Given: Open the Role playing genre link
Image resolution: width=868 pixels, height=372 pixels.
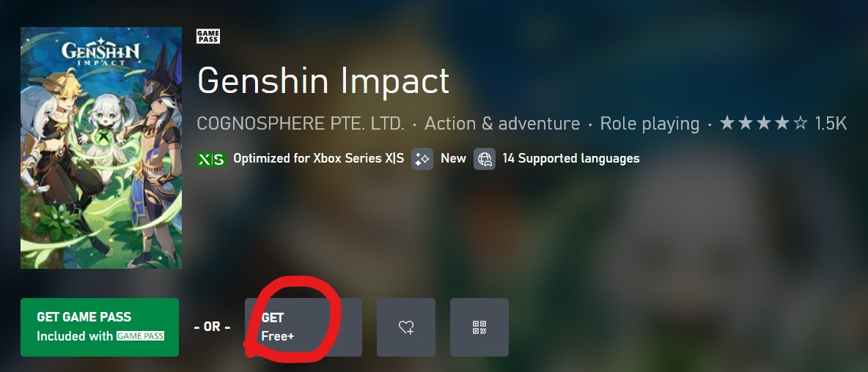Looking at the screenshot, I should coord(650,123).
